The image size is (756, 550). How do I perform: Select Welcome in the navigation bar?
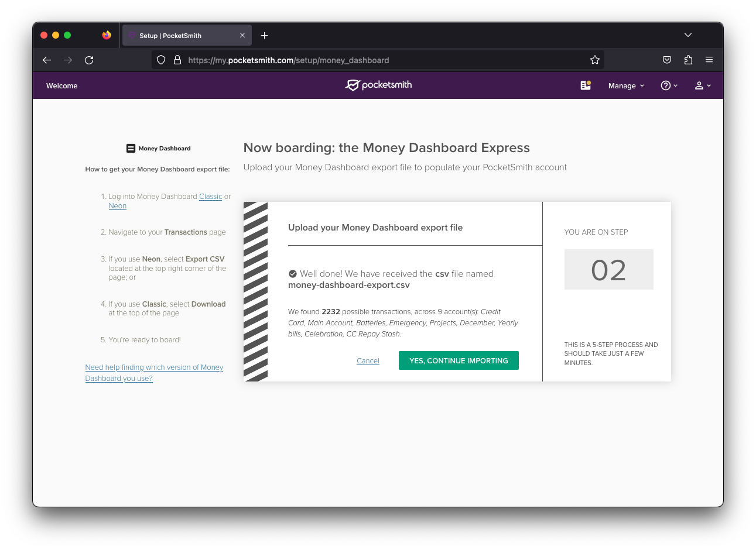pos(61,85)
